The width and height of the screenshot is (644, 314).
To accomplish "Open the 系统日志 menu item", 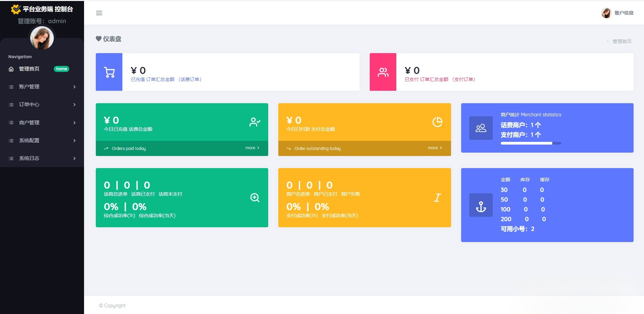I will tap(29, 158).
